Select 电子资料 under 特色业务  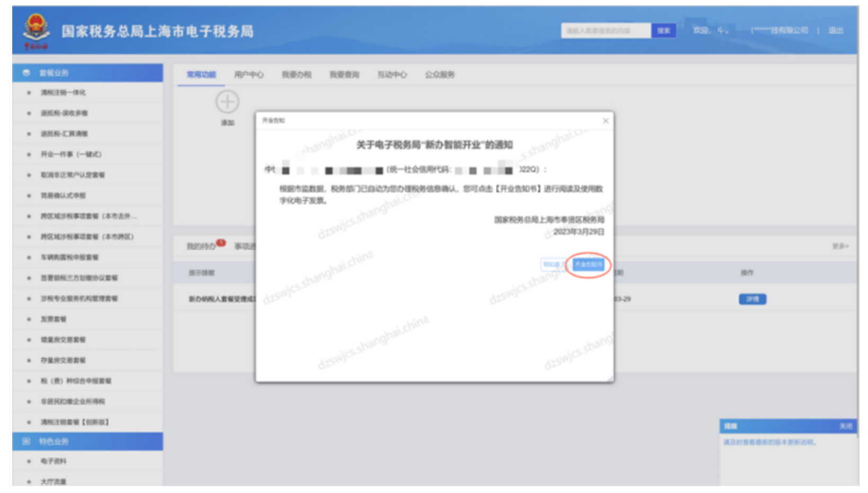coord(54,462)
